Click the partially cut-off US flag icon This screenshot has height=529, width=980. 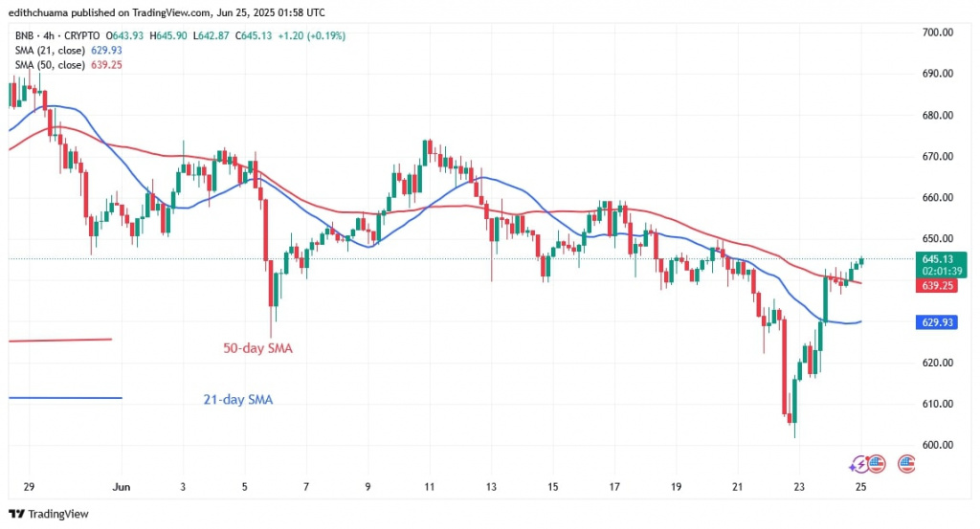click(x=905, y=464)
